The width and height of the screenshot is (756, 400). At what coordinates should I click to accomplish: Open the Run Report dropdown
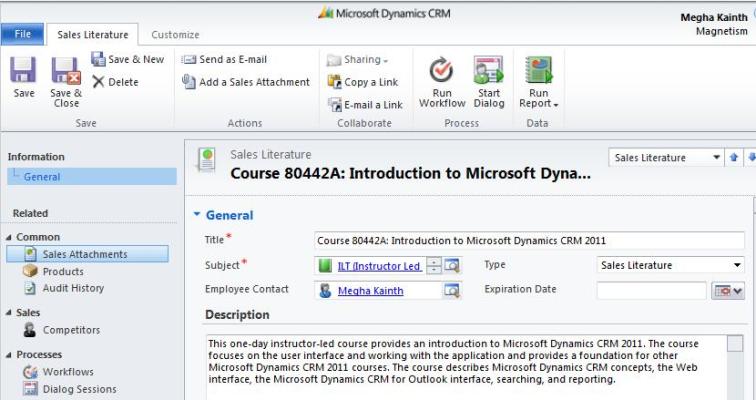coord(538,83)
